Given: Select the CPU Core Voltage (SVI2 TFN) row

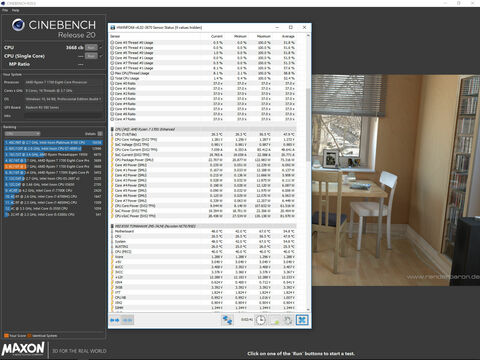Looking at the screenshot, I should point(203,139).
